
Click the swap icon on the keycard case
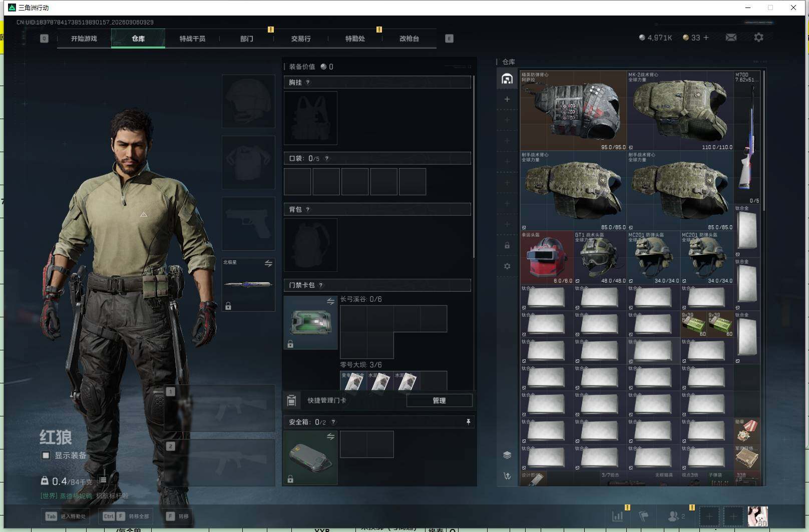[330, 301]
